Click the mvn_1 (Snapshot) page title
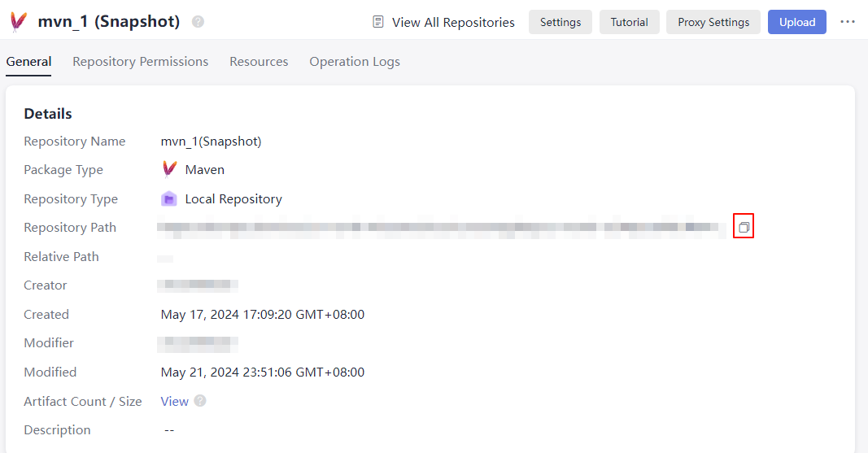 109,22
